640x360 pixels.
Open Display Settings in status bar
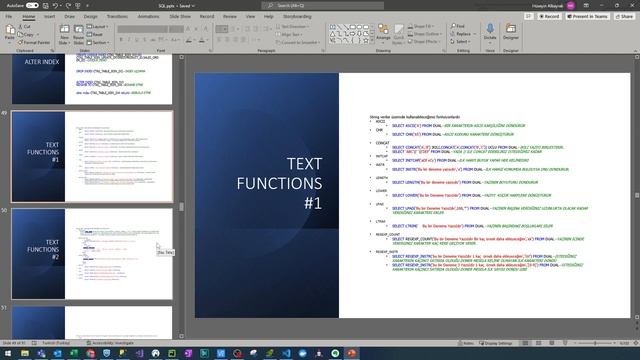(x=496, y=343)
